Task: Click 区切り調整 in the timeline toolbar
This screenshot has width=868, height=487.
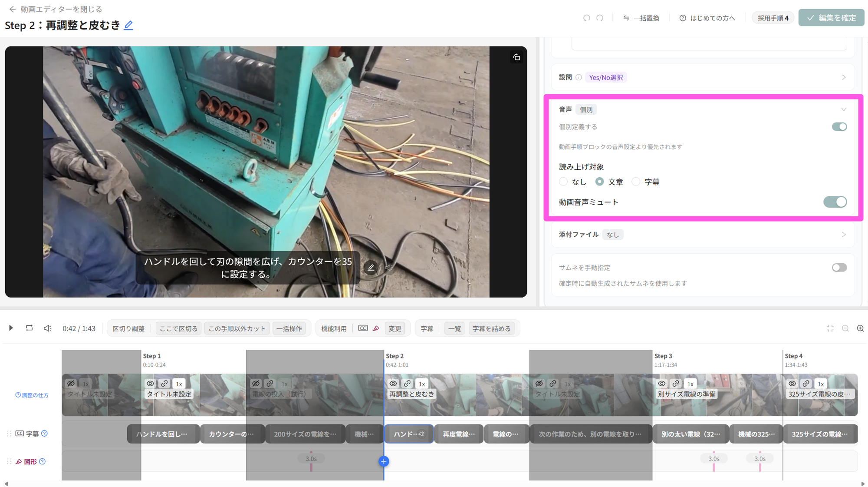Action: pos(128,328)
